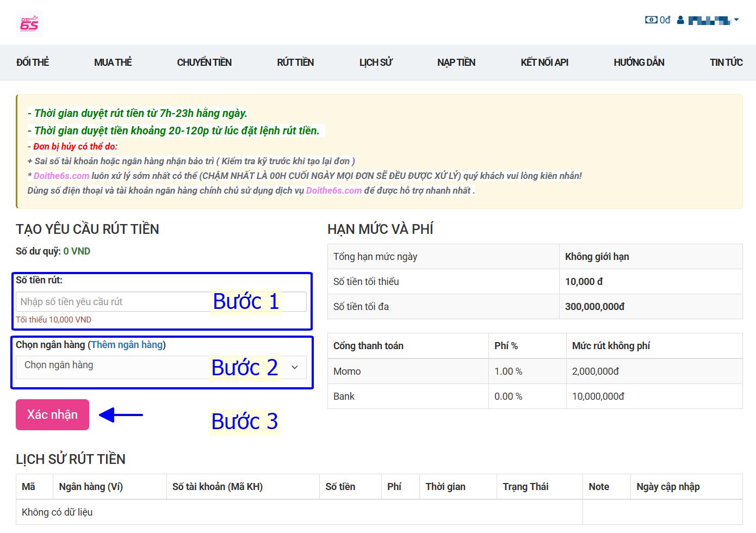The width and height of the screenshot is (756, 533).
Task: Click the user profile icon
Action: pyautogui.click(x=680, y=20)
